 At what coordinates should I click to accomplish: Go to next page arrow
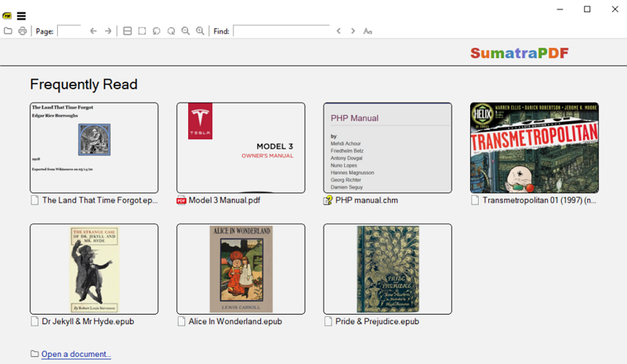(108, 31)
